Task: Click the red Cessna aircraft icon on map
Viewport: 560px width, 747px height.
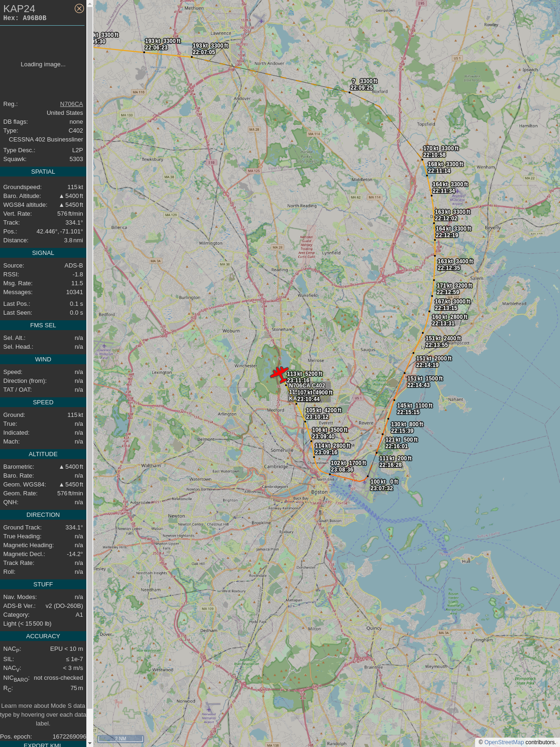Action: (x=279, y=373)
